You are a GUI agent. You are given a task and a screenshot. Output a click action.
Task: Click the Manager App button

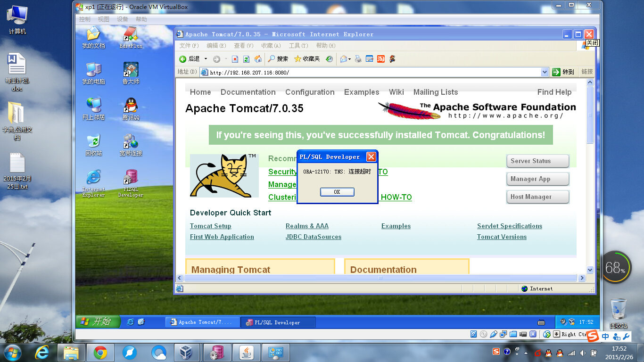(537, 179)
